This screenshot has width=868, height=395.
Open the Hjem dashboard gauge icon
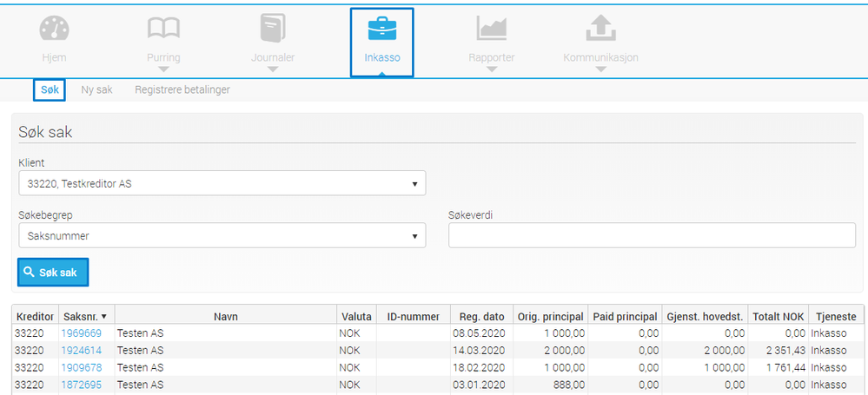pos(54,28)
